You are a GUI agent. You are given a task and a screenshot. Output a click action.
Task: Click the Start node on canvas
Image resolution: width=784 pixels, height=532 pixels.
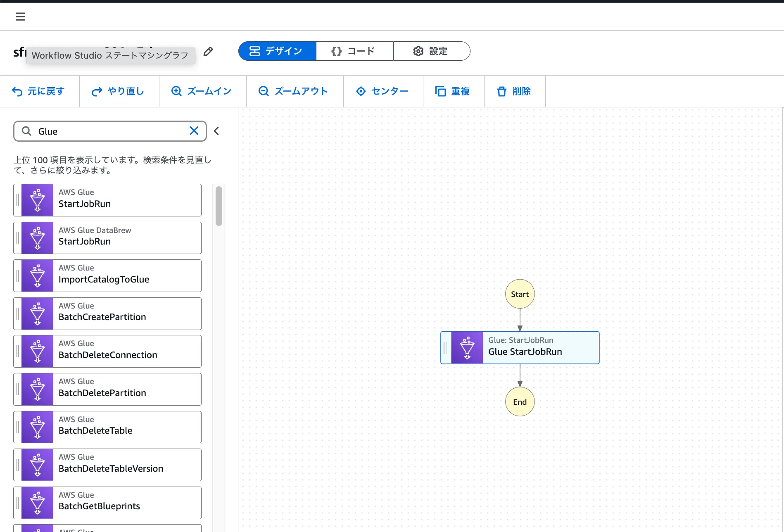click(x=520, y=294)
